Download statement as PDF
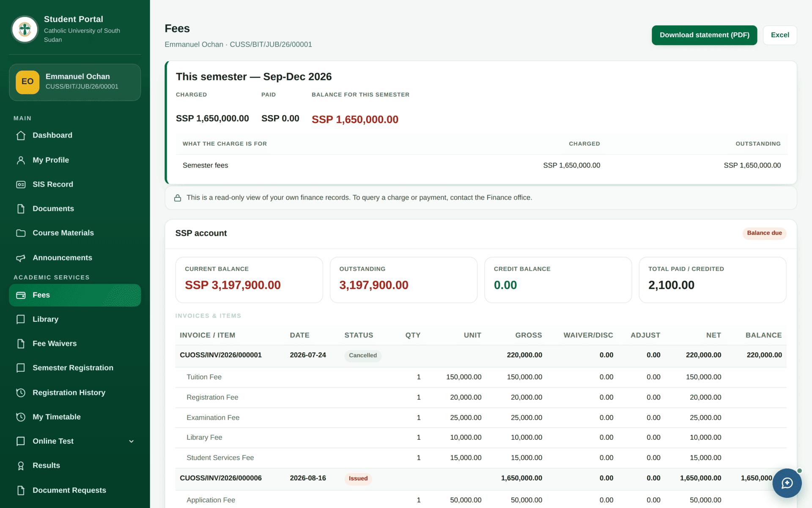812x508 pixels. [704, 35]
